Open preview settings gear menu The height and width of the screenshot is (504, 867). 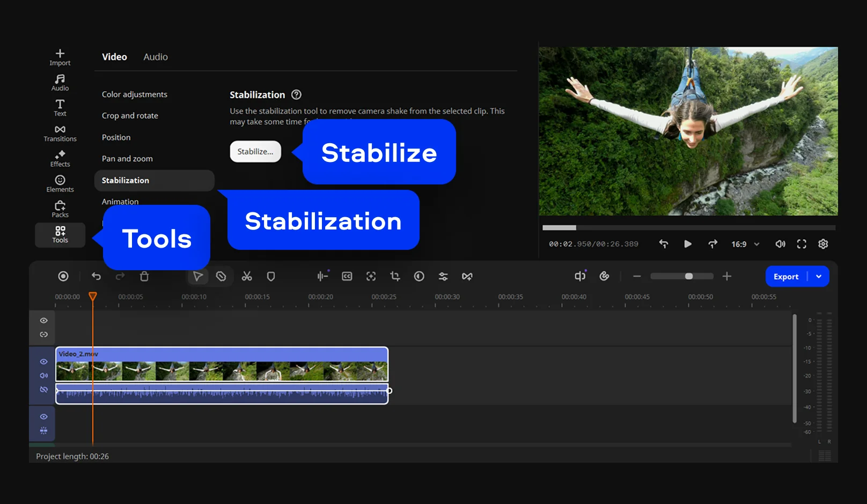point(823,244)
